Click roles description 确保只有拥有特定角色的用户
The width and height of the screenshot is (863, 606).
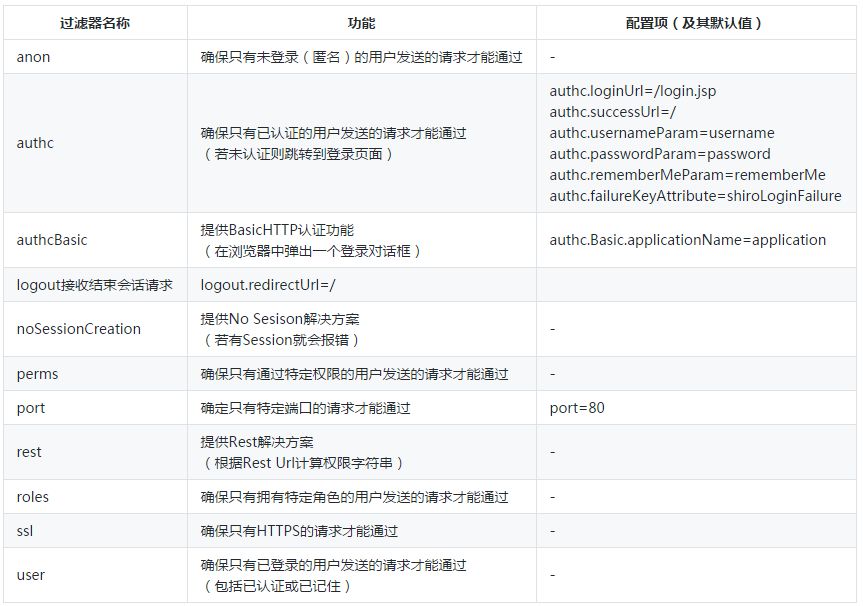pos(354,497)
